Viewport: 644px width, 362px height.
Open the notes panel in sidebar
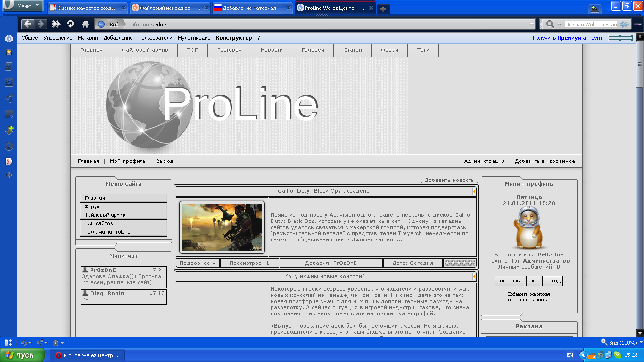[x=8, y=114]
